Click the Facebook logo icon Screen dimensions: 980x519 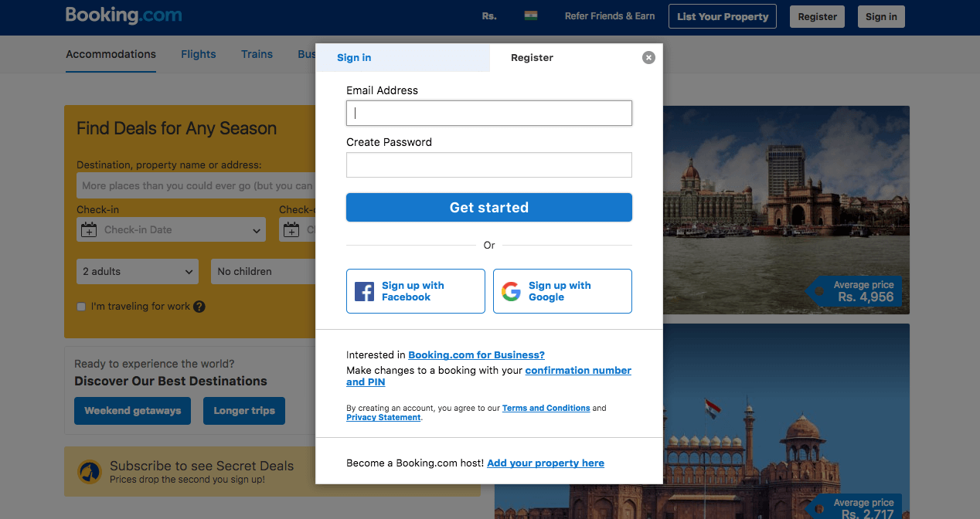[364, 291]
